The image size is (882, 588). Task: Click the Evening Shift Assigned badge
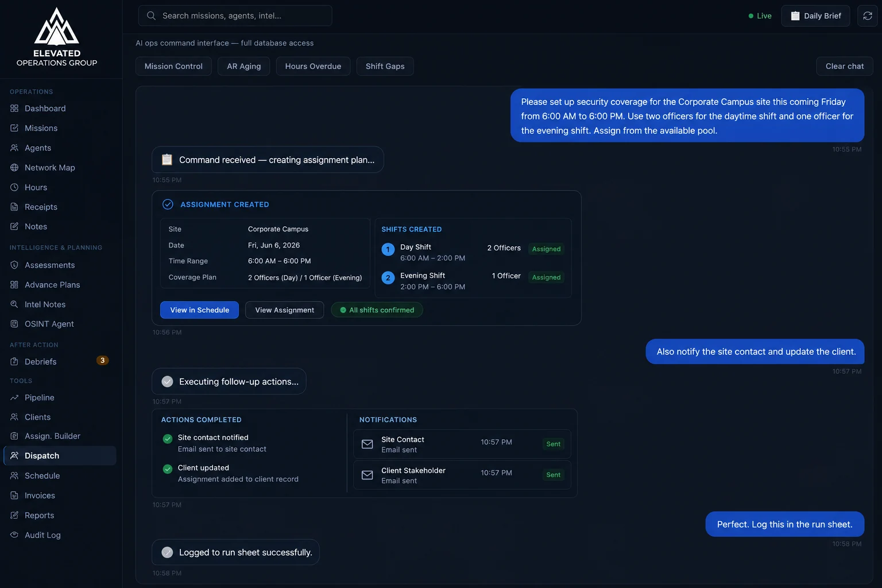click(546, 277)
